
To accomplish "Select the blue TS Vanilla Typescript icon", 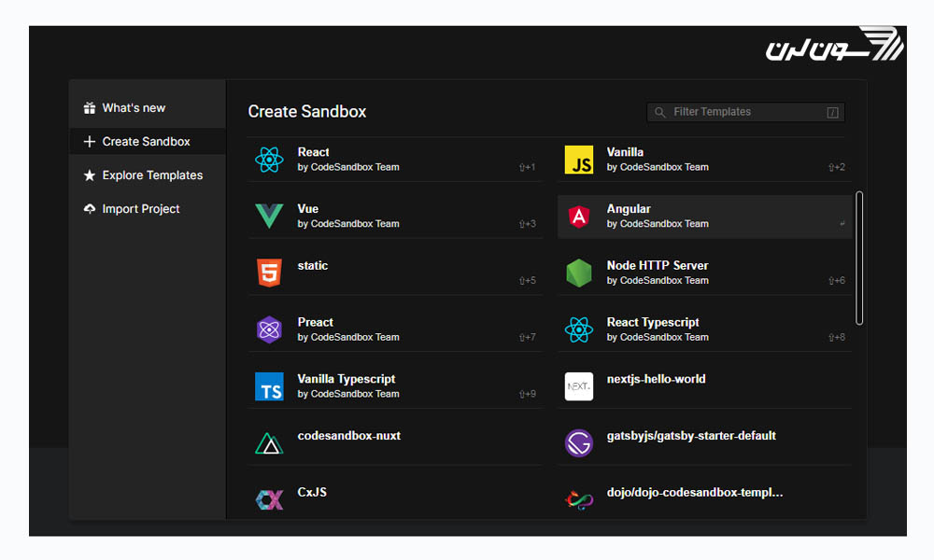I will pyautogui.click(x=269, y=386).
